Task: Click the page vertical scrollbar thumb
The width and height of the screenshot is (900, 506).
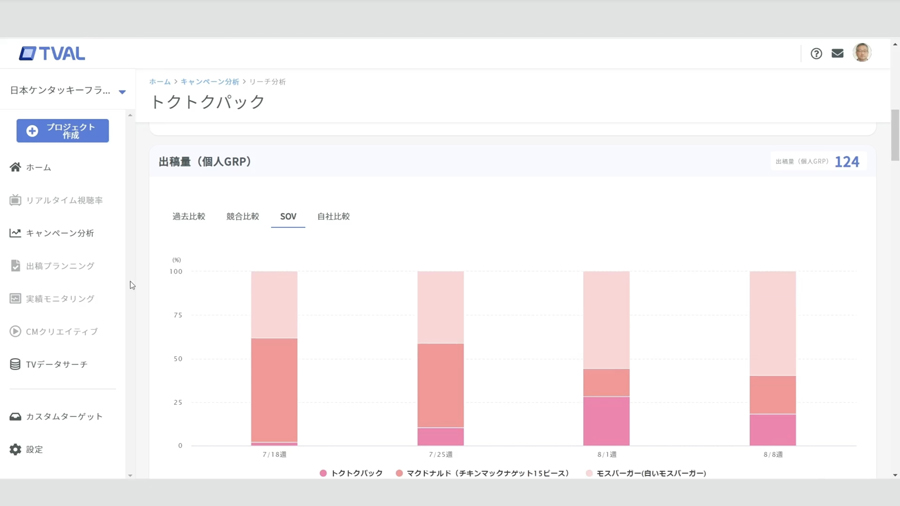Action: tap(895, 135)
